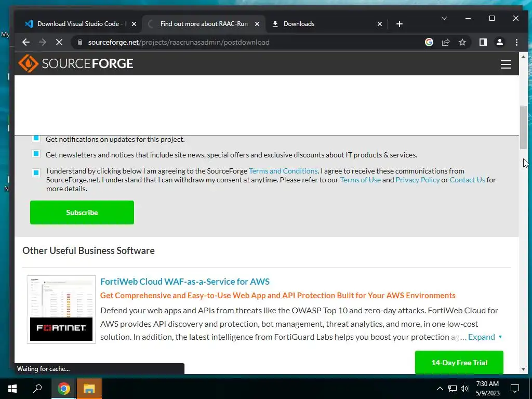Screen dimensions: 532x399
Task: Close the RAAC-Run tab
Action: point(257,24)
